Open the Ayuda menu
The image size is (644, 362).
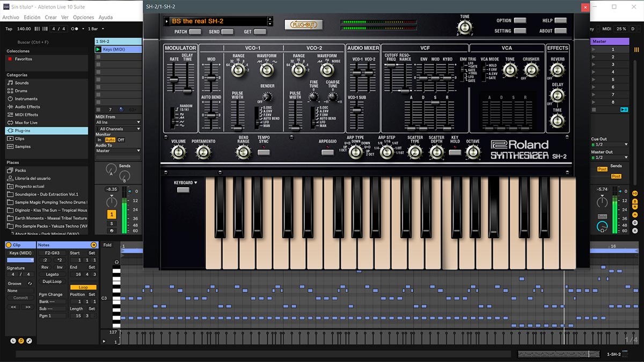coord(106,17)
